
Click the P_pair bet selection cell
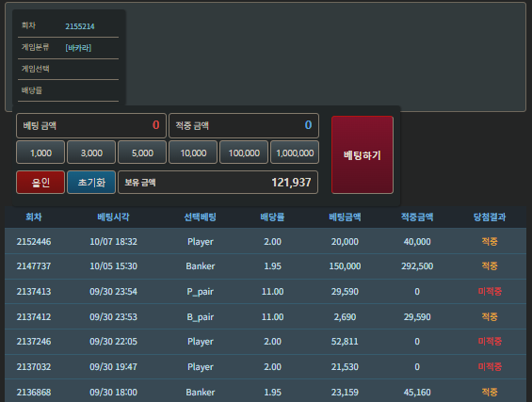coord(201,292)
